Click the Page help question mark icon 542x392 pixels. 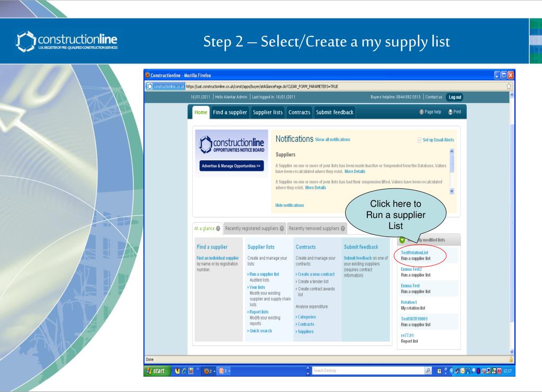click(x=421, y=112)
